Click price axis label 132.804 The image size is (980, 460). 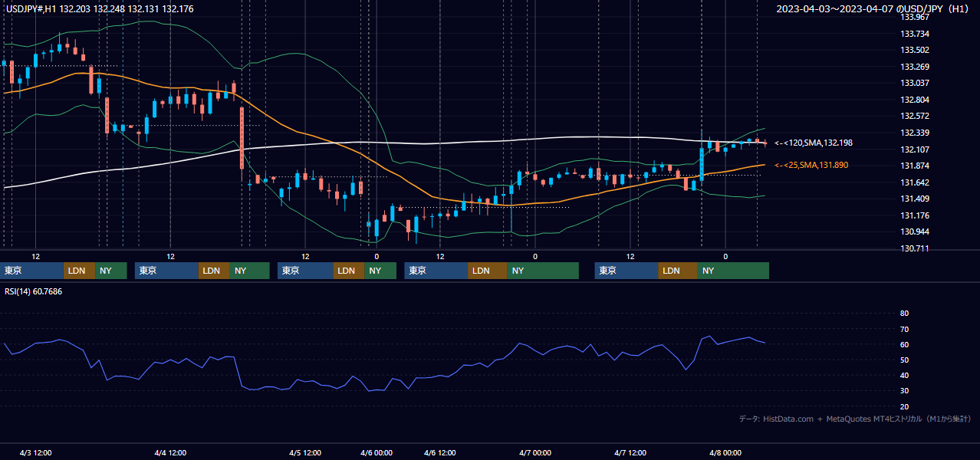pyautogui.click(x=914, y=100)
